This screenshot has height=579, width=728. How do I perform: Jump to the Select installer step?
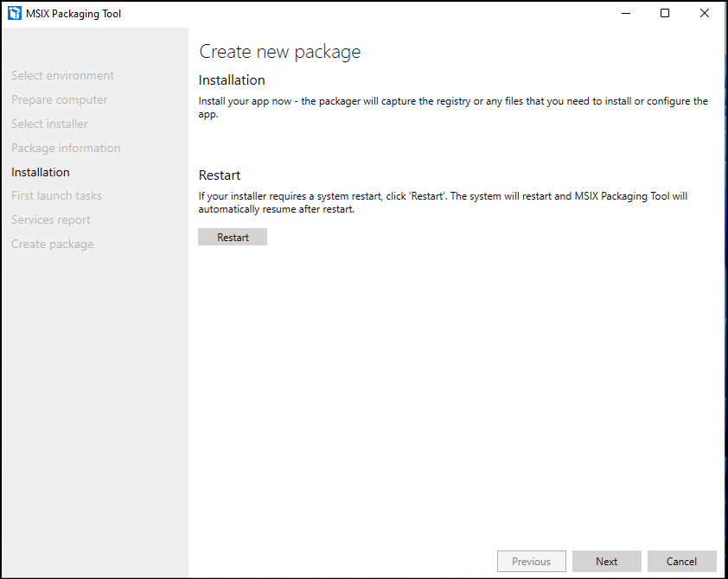click(x=49, y=124)
